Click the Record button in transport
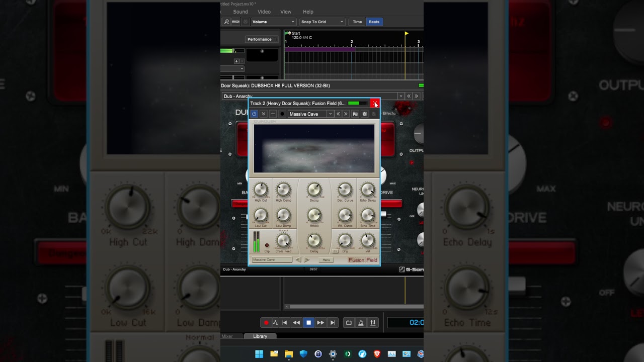 pos(266,323)
